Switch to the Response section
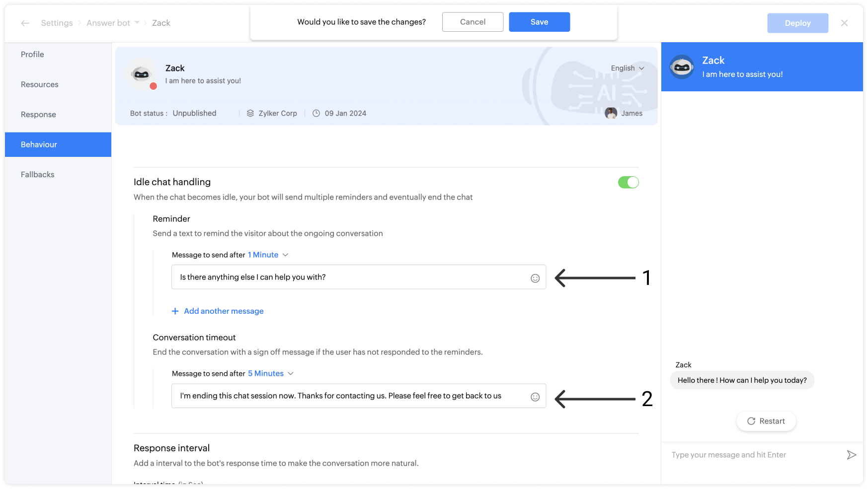The image size is (868, 489). (x=38, y=114)
